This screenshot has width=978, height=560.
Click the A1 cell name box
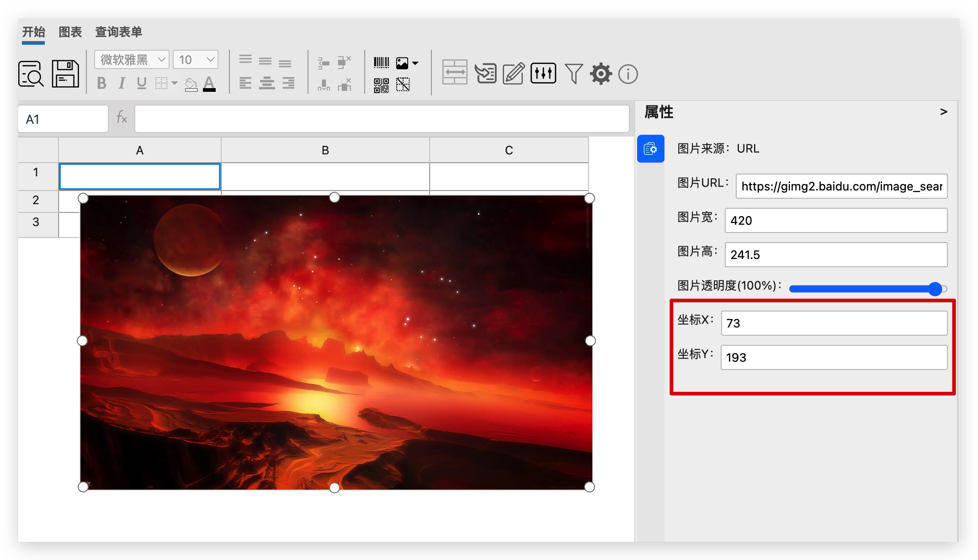click(63, 119)
